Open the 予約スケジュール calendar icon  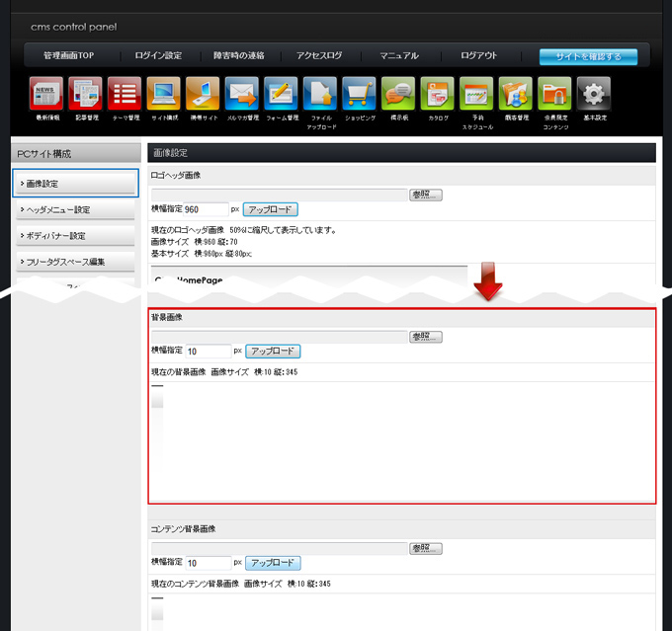pos(476,94)
